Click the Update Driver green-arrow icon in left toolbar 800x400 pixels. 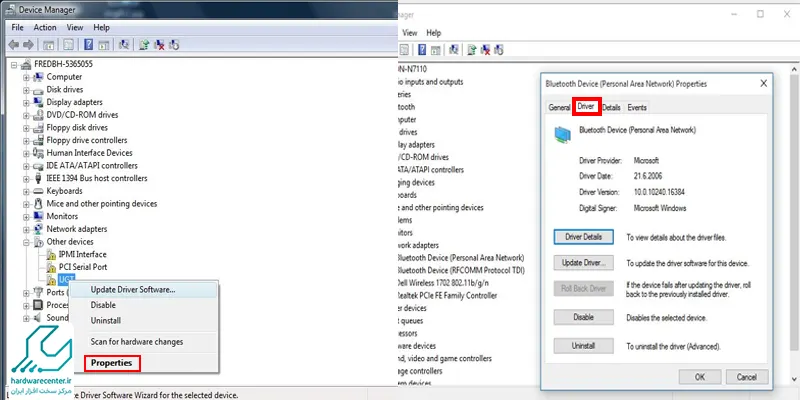point(144,45)
